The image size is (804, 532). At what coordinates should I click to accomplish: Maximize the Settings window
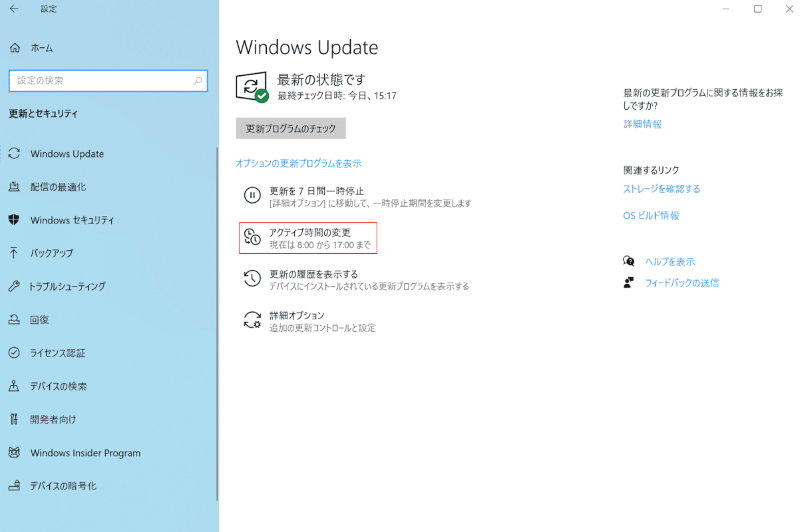pyautogui.click(x=757, y=9)
